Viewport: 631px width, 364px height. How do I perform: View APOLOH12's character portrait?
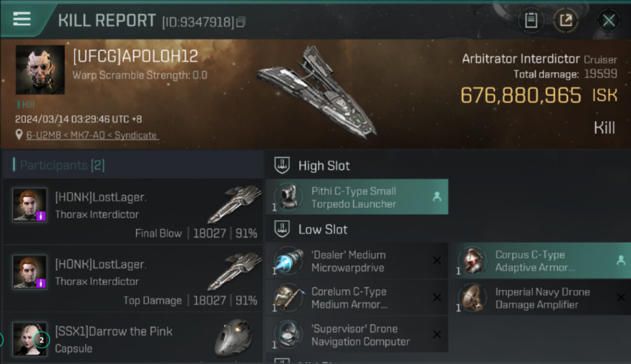pyautogui.click(x=40, y=69)
